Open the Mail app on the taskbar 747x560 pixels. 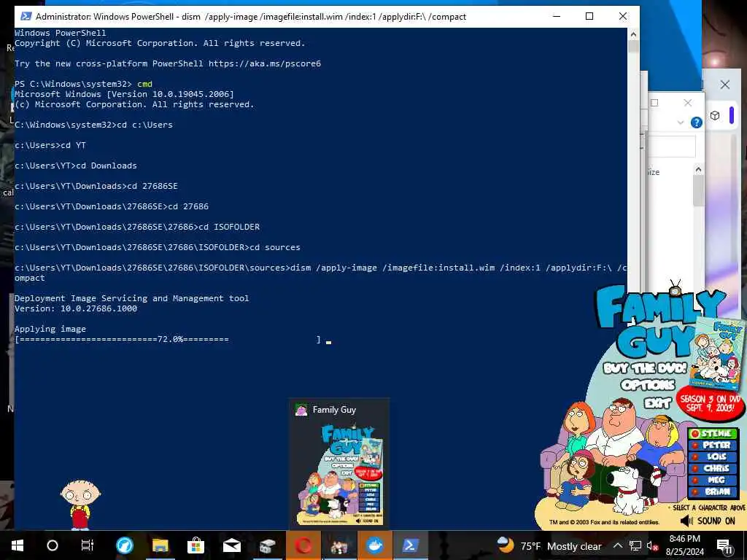click(x=232, y=545)
